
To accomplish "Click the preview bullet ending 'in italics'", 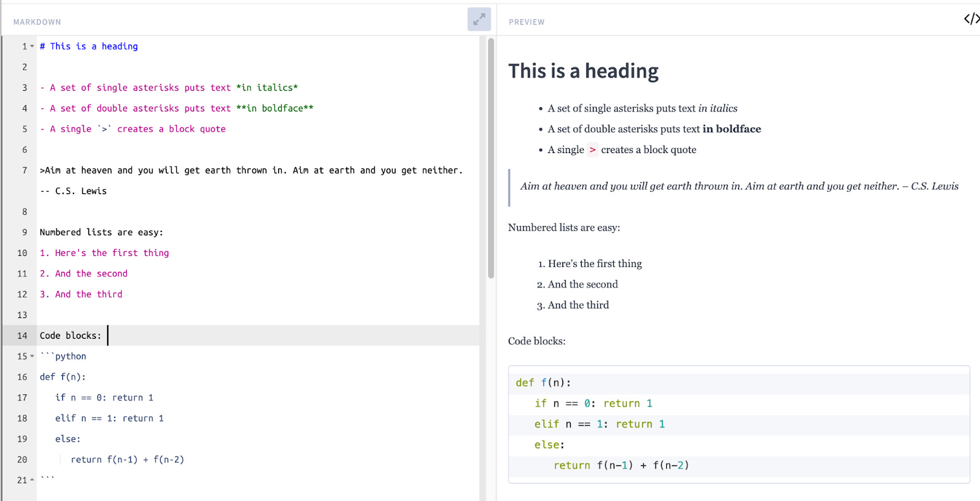I will click(x=643, y=108).
